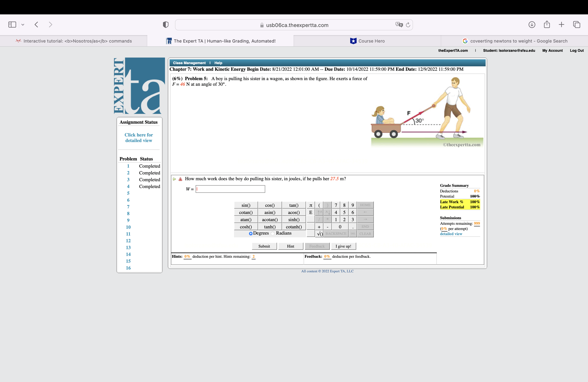Click the forward navigation arrow

pyautogui.click(x=50, y=24)
